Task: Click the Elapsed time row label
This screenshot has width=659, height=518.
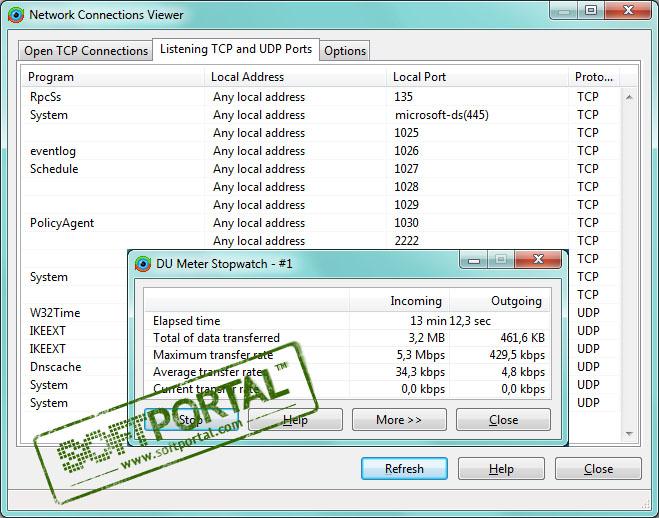Action: 187,321
